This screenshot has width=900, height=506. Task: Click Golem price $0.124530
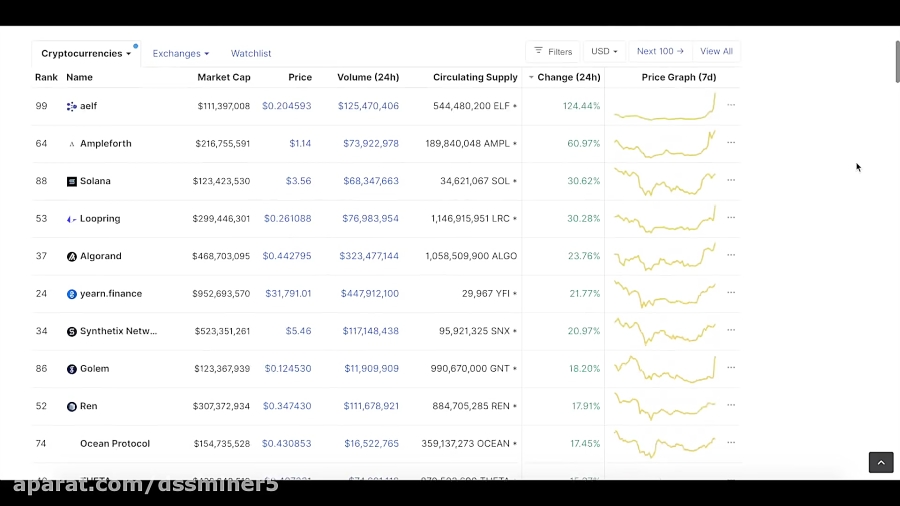click(288, 369)
